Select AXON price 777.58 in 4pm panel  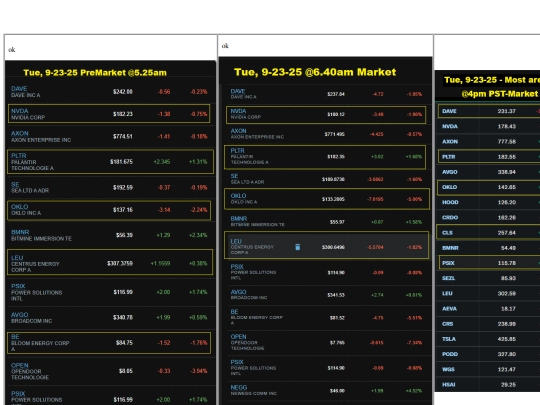tap(507, 142)
